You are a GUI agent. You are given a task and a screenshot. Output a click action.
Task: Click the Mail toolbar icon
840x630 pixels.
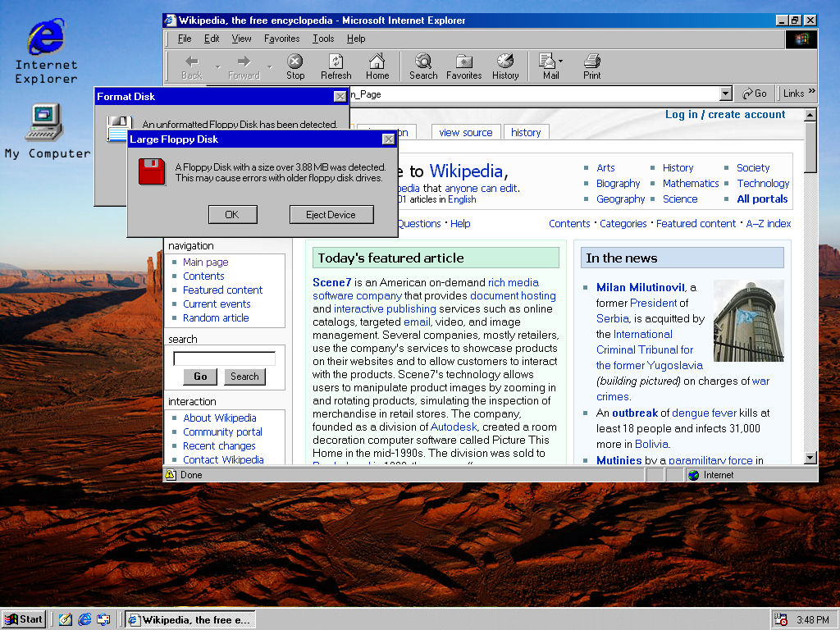coord(546,66)
